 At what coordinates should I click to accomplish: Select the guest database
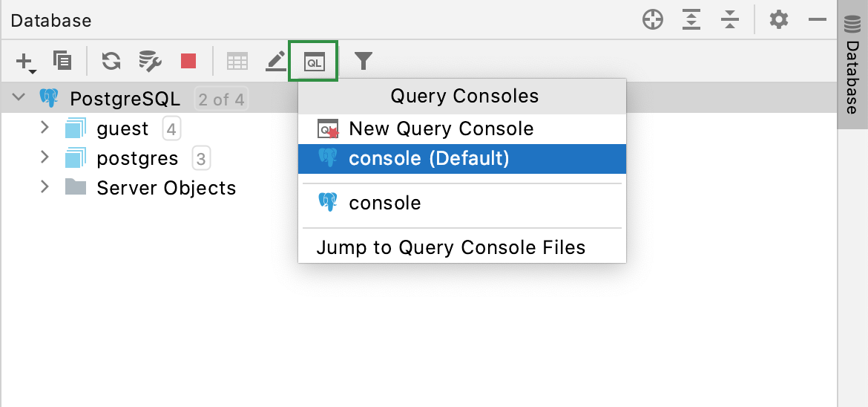(x=122, y=128)
